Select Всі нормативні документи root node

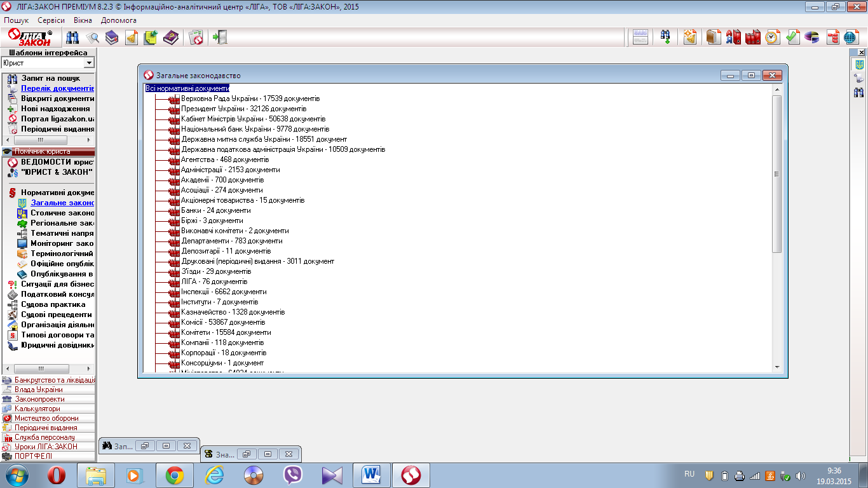[187, 88]
